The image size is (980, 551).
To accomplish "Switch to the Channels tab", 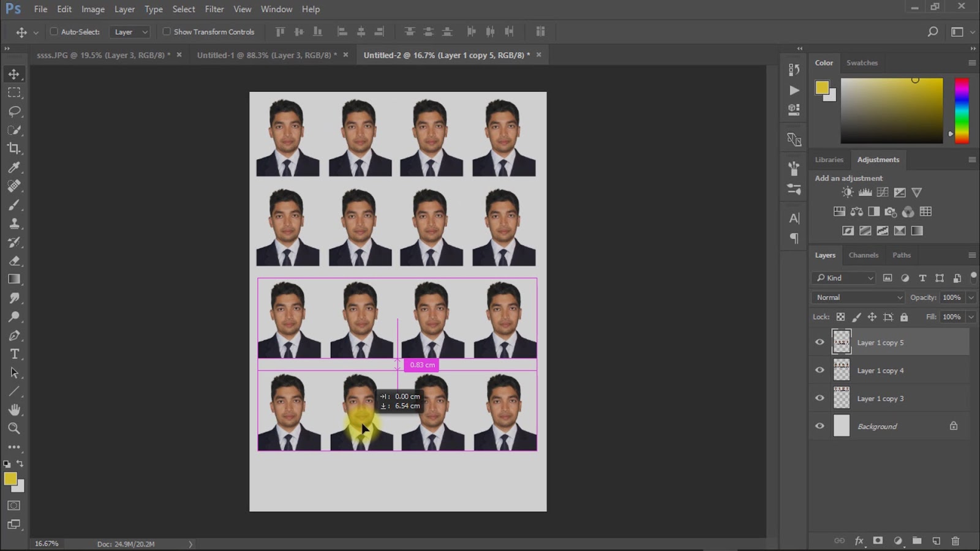I will [x=863, y=255].
